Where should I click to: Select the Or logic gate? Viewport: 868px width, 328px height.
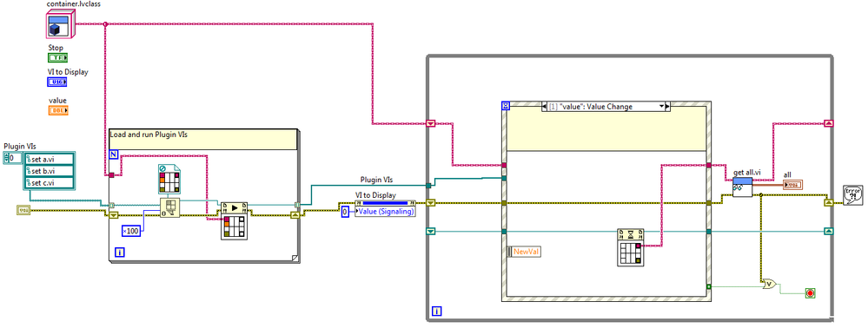tap(769, 285)
